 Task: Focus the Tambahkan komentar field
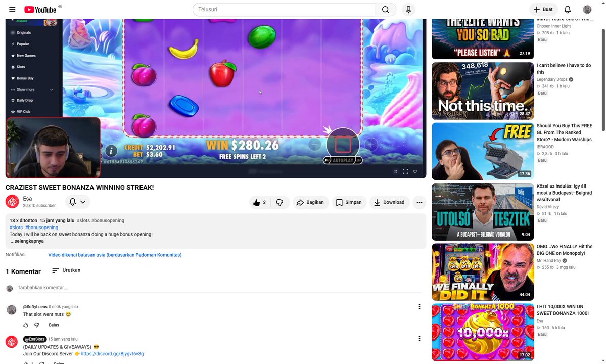219,288
